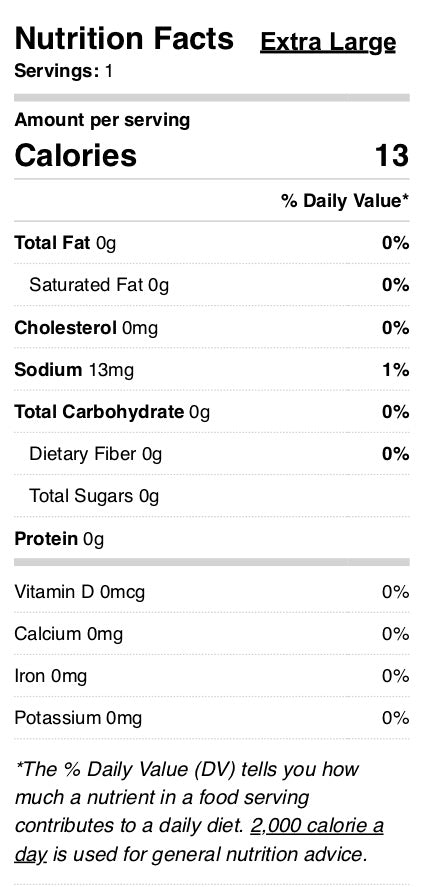The height and width of the screenshot is (887, 421).
Task: Select the Cholesterol 0mg row
Action: [x=212, y=328]
